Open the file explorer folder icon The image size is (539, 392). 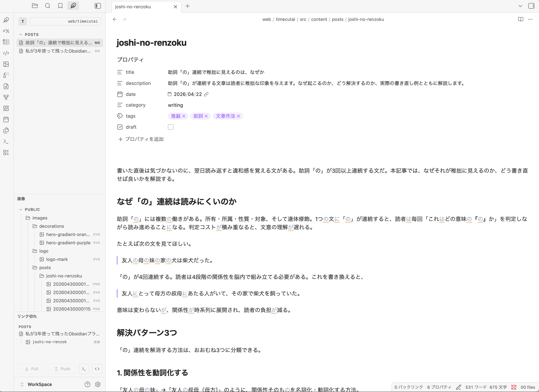tap(35, 6)
